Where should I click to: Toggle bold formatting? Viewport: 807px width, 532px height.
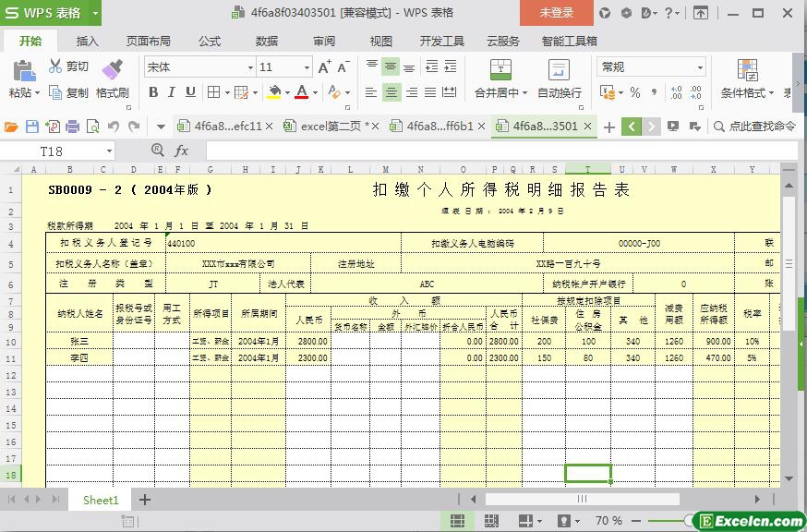[153, 92]
